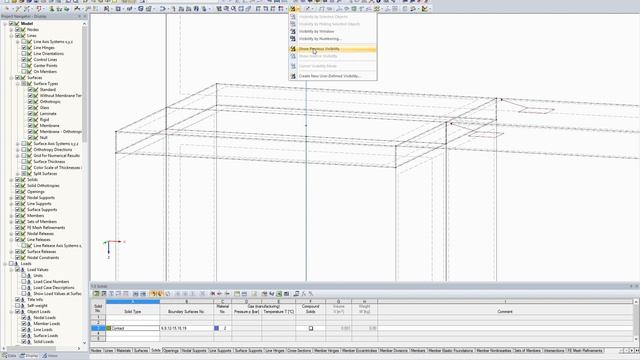Select the Nodal Supports tree item
640x360 pixels.
tap(41, 198)
